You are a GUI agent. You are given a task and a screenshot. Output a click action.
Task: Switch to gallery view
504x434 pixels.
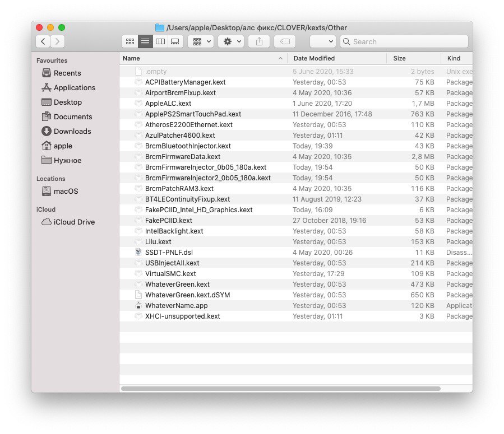(175, 41)
